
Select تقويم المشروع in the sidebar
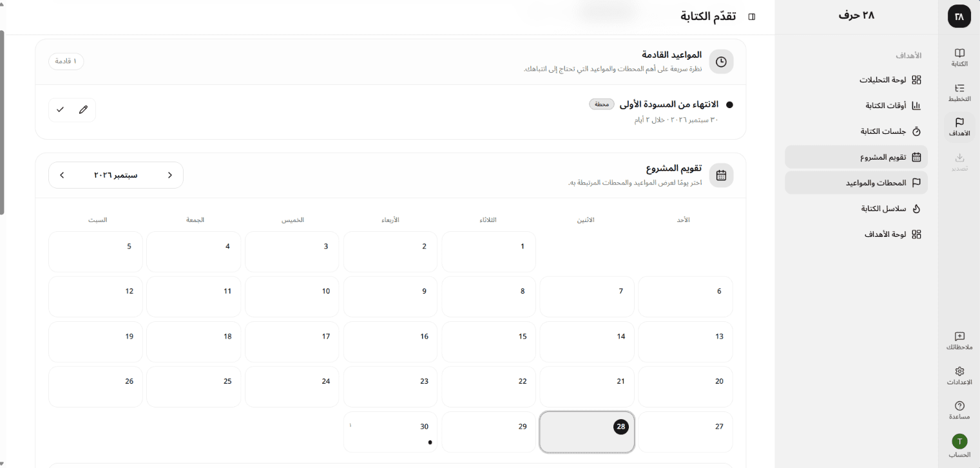coord(856,157)
